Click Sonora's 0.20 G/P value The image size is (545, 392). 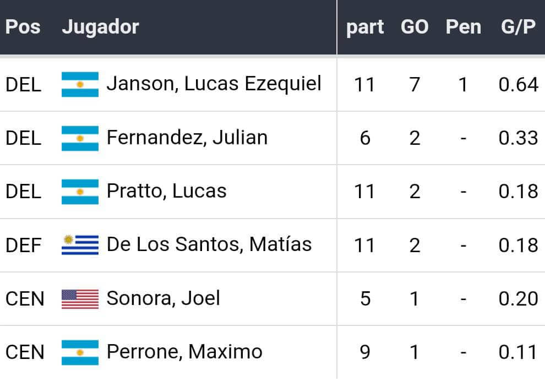[x=518, y=298]
